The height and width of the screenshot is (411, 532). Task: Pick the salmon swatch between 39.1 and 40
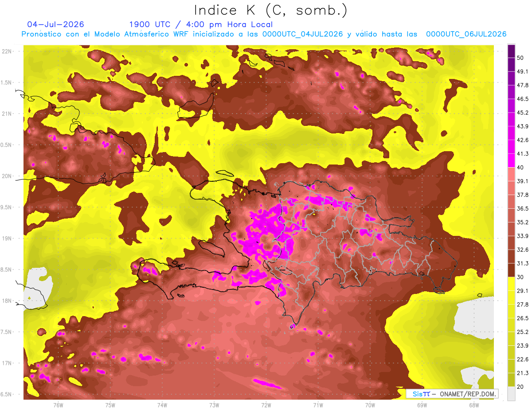pyautogui.click(x=511, y=174)
